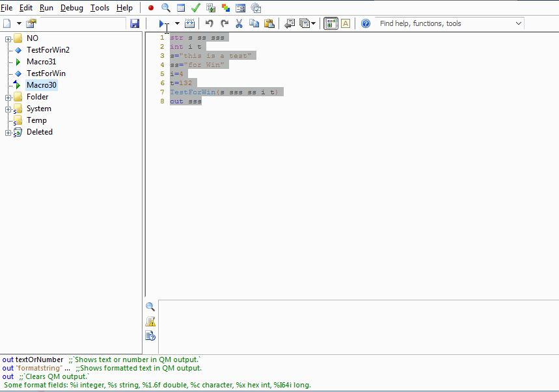The height and width of the screenshot is (392, 559).
Task: Open the dropdown arrow next to New item
Action: tap(19, 23)
